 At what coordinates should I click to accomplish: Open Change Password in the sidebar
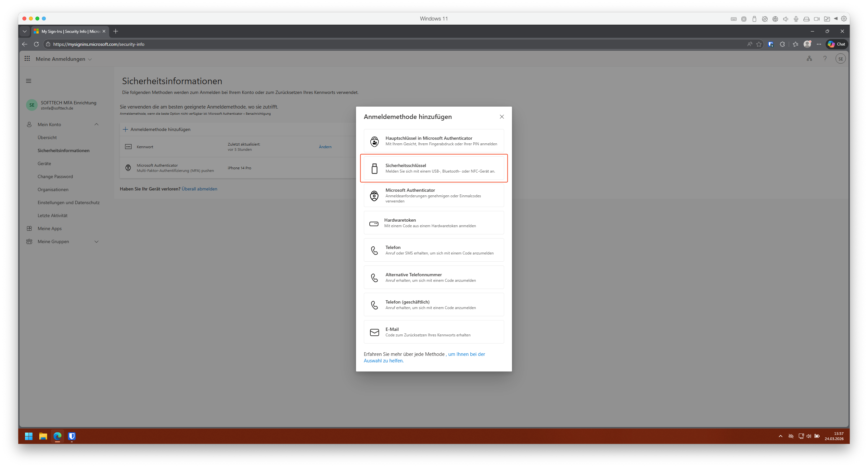coord(55,177)
